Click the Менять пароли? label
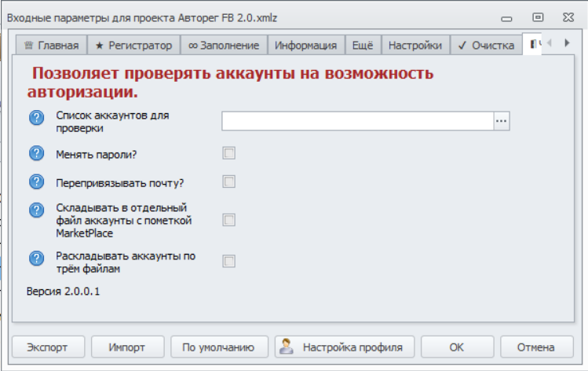Screen dimensions: 588x371 click(x=97, y=155)
